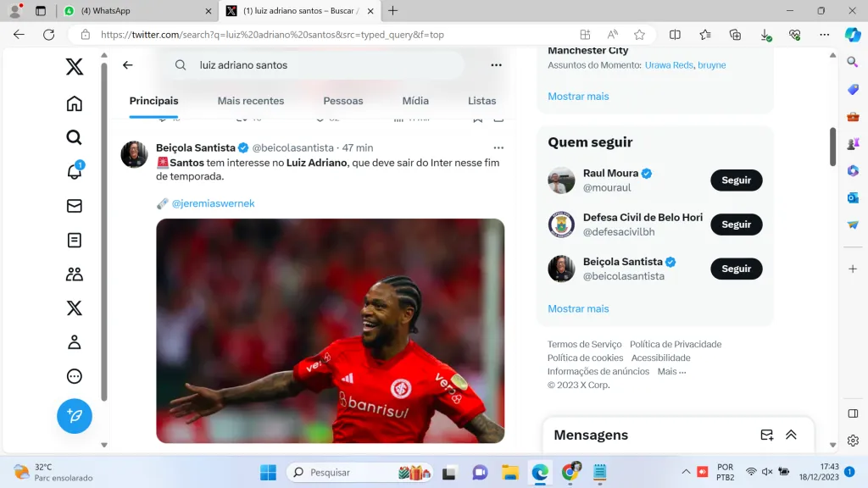
Task: Open the Luiz Adriano tweet photo
Action: tap(330, 330)
